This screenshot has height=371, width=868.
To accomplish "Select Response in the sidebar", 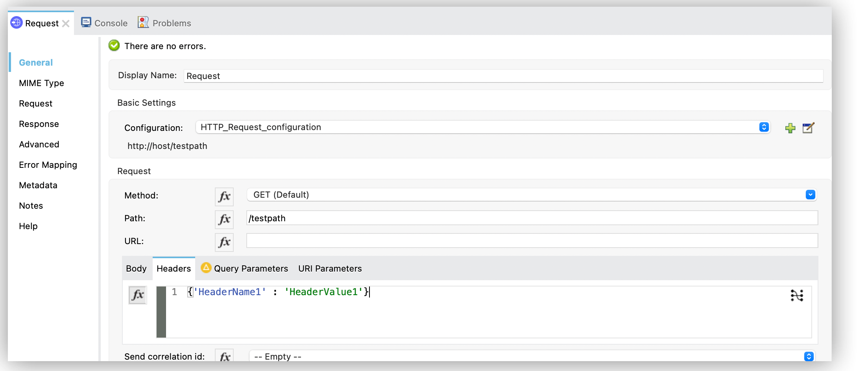I will [x=39, y=124].
